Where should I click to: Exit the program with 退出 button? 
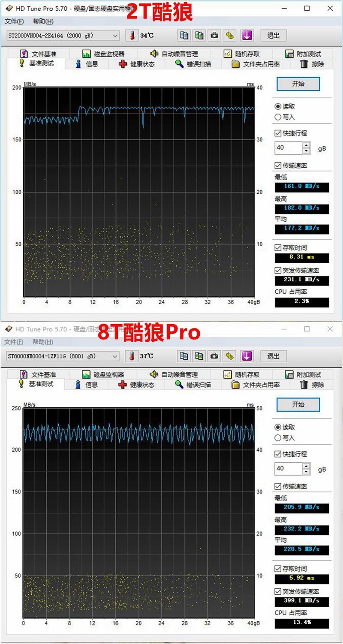[273, 36]
